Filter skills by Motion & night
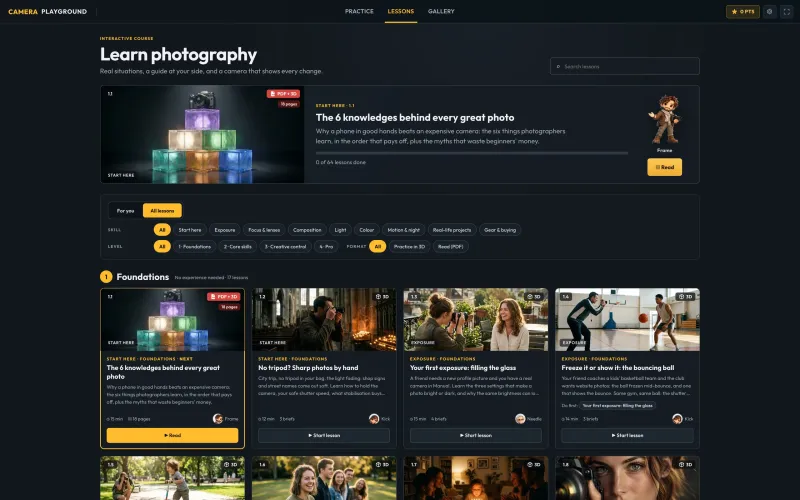The height and width of the screenshot is (500, 800). pyautogui.click(x=404, y=230)
